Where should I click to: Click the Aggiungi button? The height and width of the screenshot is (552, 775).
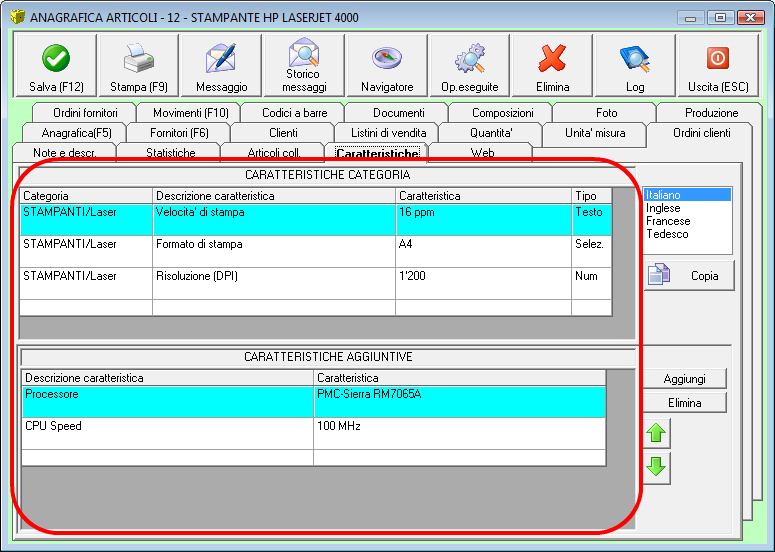pyautogui.click(x=684, y=379)
